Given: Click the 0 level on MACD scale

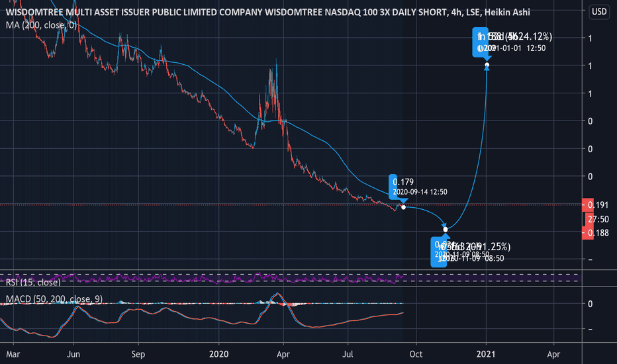Looking at the screenshot, I should point(590,303).
